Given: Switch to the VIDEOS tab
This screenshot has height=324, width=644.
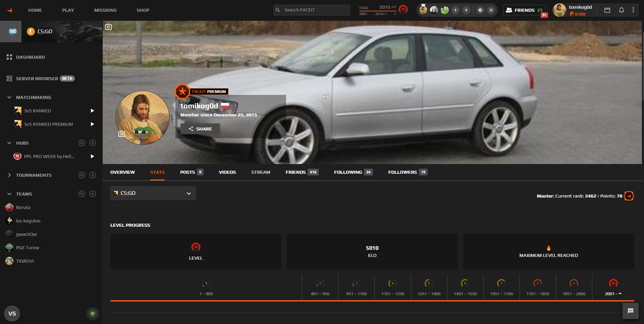Looking at the screenshot, I should (228, 172).
